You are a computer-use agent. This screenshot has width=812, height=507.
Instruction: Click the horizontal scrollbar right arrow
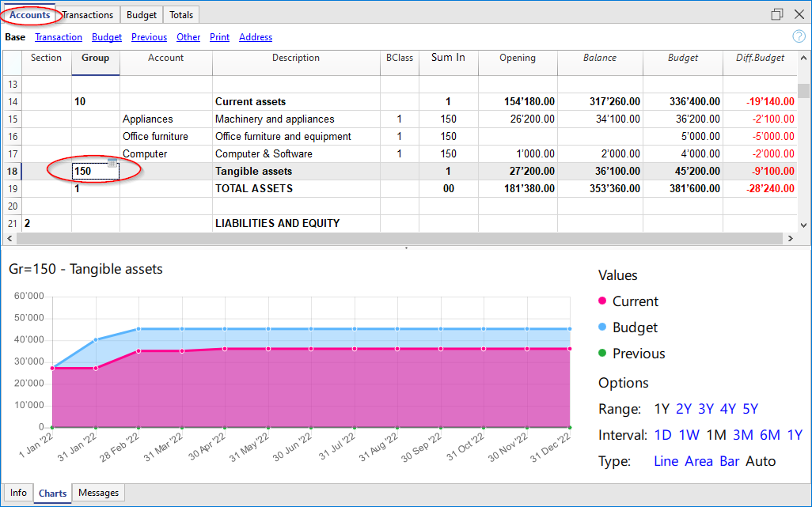click(x=789, y=238)
